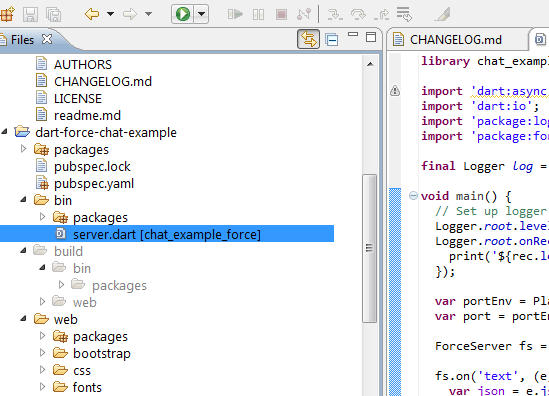The image size is (549, 396).
Task: Click the warning marker beside dart:async import
Action: [395, 91]
